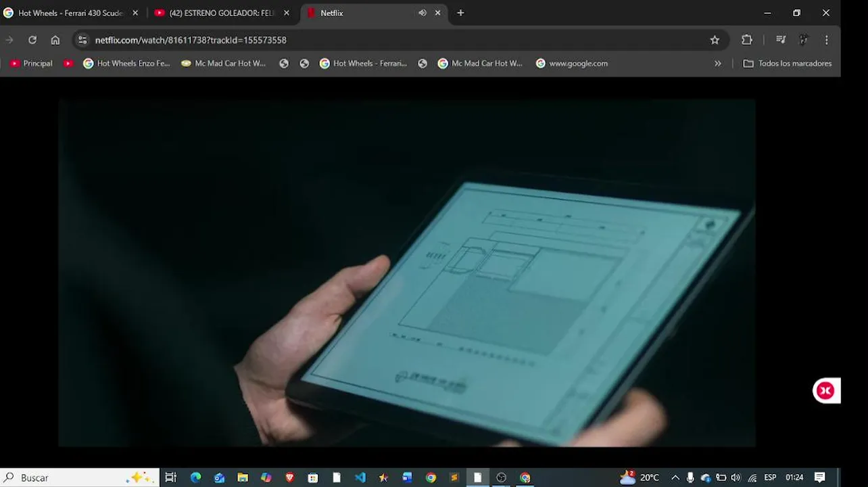Open a new browser tab
The width and height of the screenshot is (868, 487).
click(460, 13)
